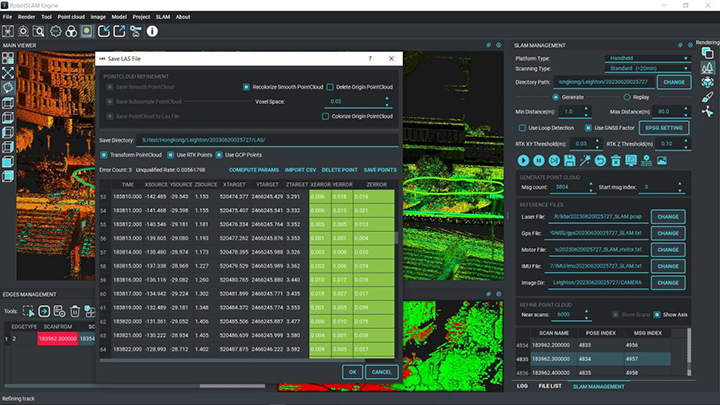720x405 pixels.
Task: Open the Platform Type dropdown
Action: [x=648, y=58]
